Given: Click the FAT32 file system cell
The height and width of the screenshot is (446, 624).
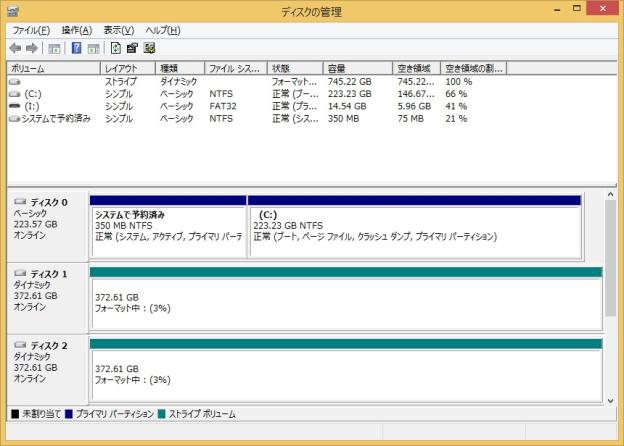Looking at the screenshot, I should pos(223,106).
